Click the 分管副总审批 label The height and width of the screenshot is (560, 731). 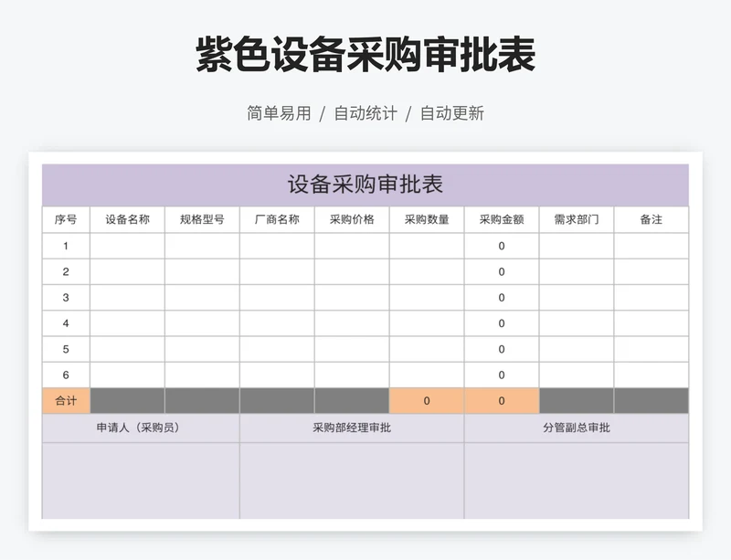click(577, 428)
